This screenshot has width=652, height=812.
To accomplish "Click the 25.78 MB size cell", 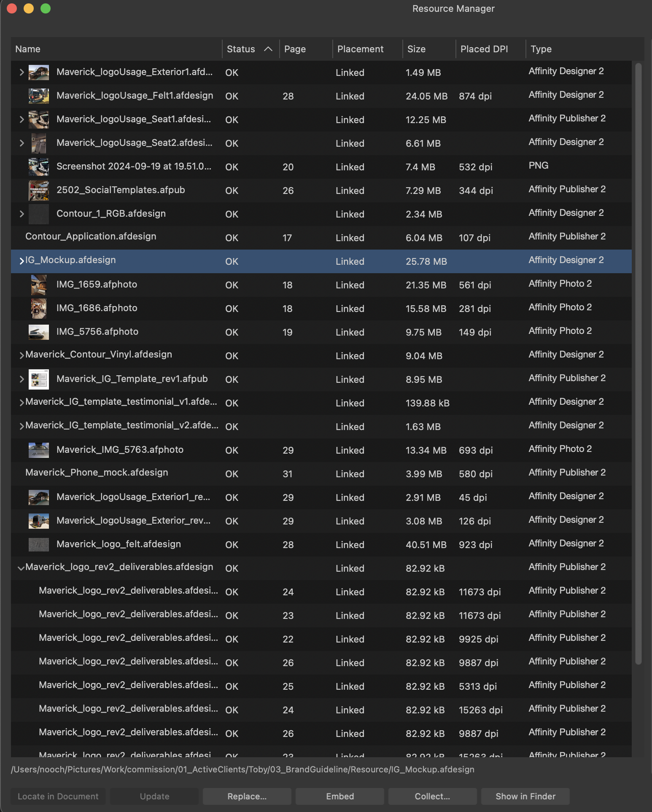I will [x=426, y=261].
